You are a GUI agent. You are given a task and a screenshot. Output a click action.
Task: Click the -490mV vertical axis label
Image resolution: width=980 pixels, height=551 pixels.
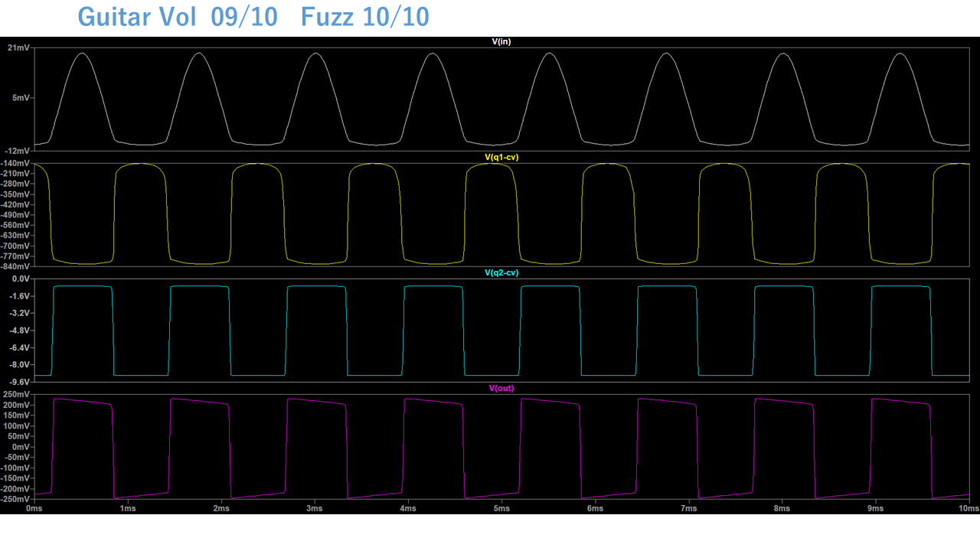click(15, 215)
